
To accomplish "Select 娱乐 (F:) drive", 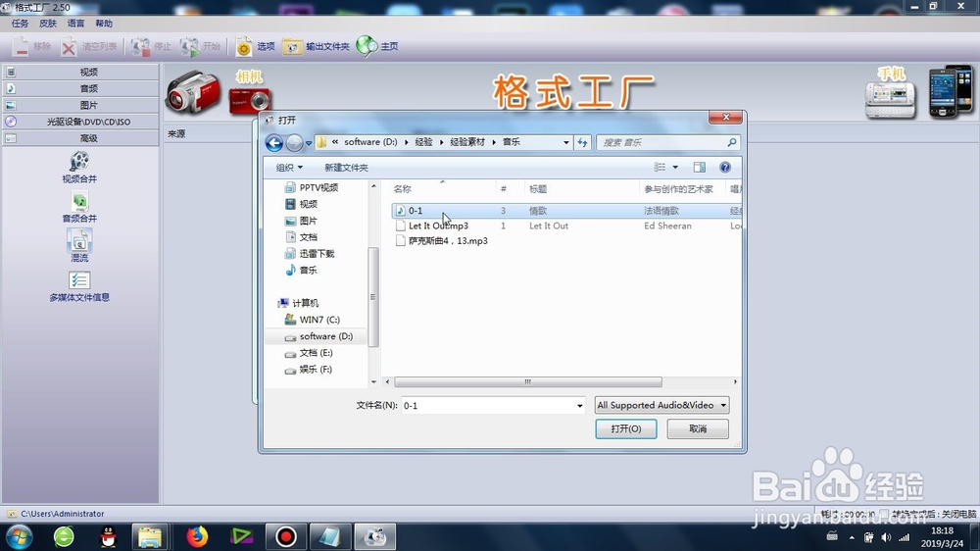I will point(316,370).
